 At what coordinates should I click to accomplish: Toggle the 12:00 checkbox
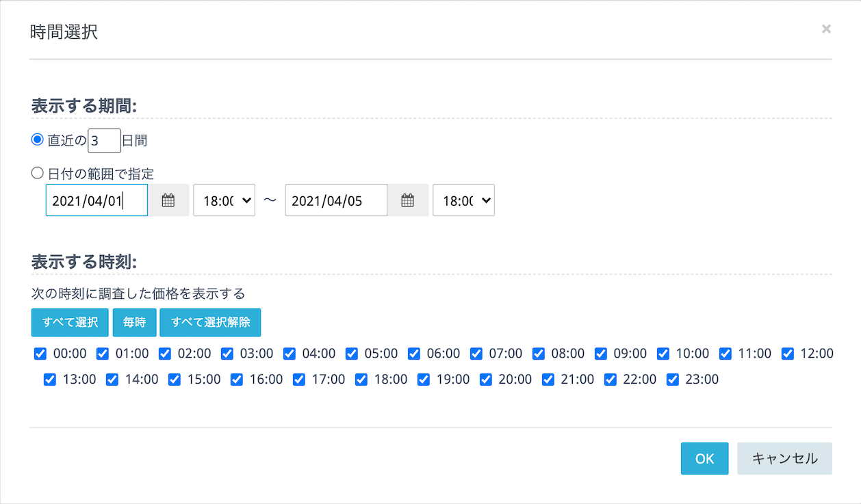tap(788, 354)
